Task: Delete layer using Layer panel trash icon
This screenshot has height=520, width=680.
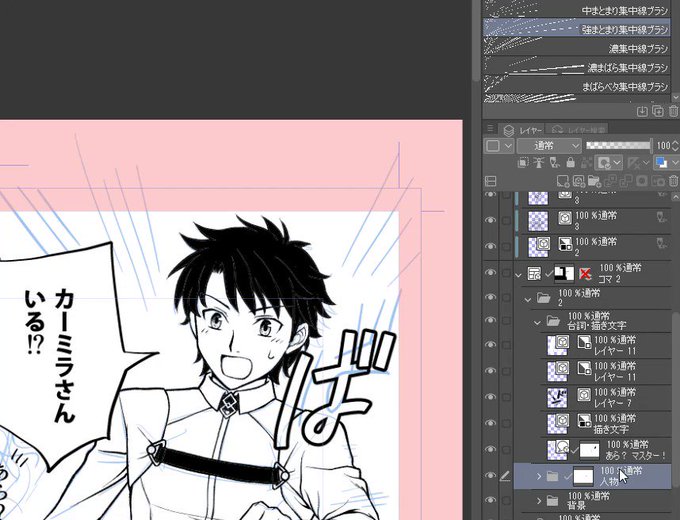Action: [x=673, y=181]
